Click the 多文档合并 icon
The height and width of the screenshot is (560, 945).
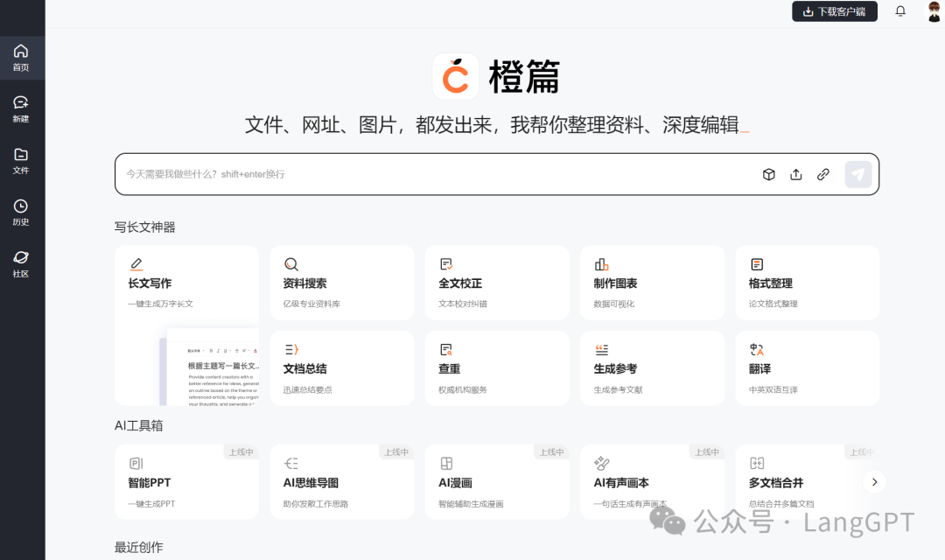click(x=757, y=464)
